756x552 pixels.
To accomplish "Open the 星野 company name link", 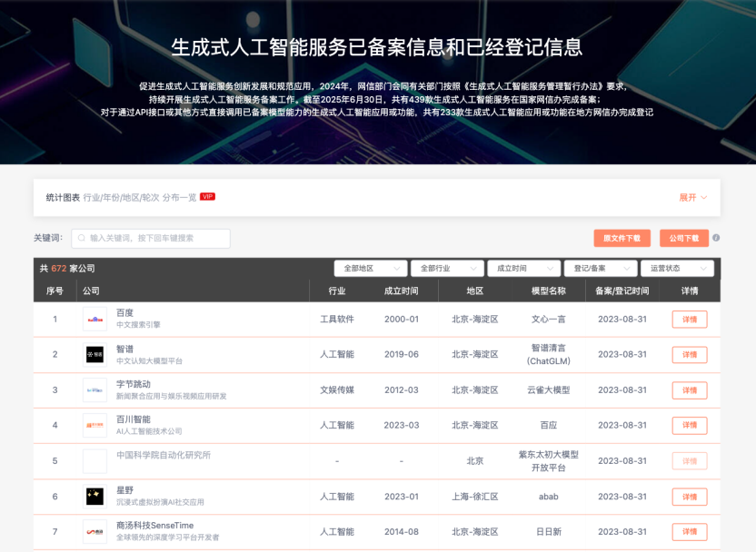I will point(124,490).
